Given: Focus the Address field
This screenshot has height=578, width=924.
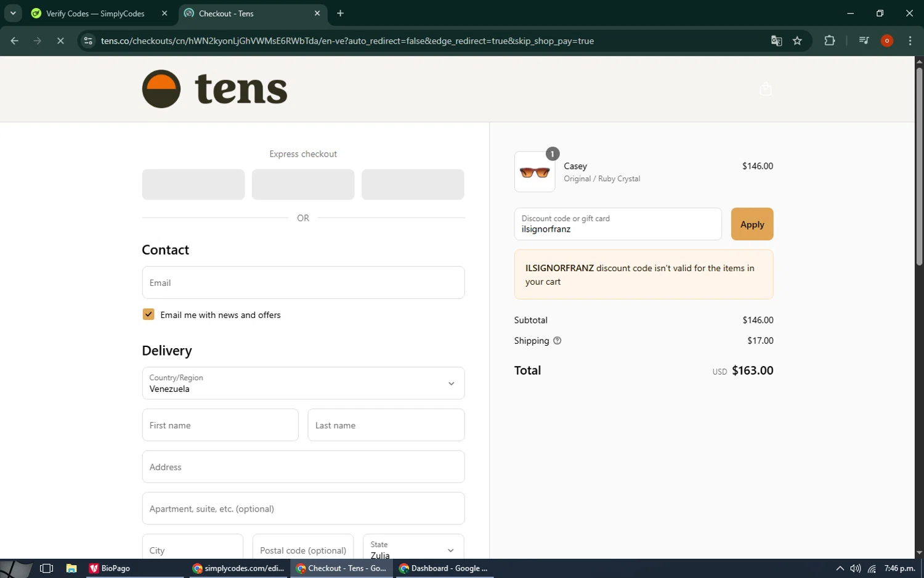Looking at the screenshot, I should [303, 467].
